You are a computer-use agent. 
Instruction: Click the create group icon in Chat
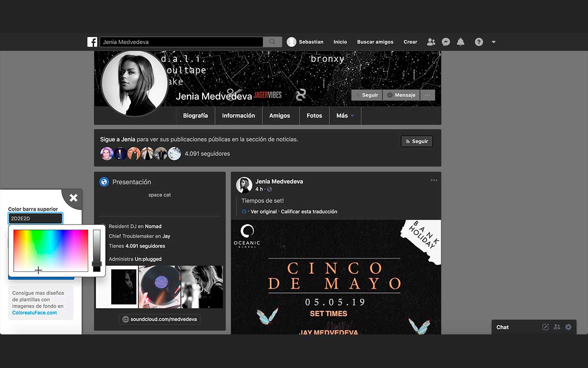[557, 327]
